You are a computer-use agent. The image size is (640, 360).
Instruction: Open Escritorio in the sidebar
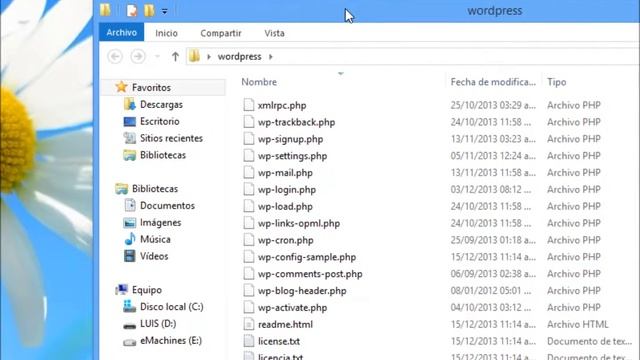tap(160, 121)
